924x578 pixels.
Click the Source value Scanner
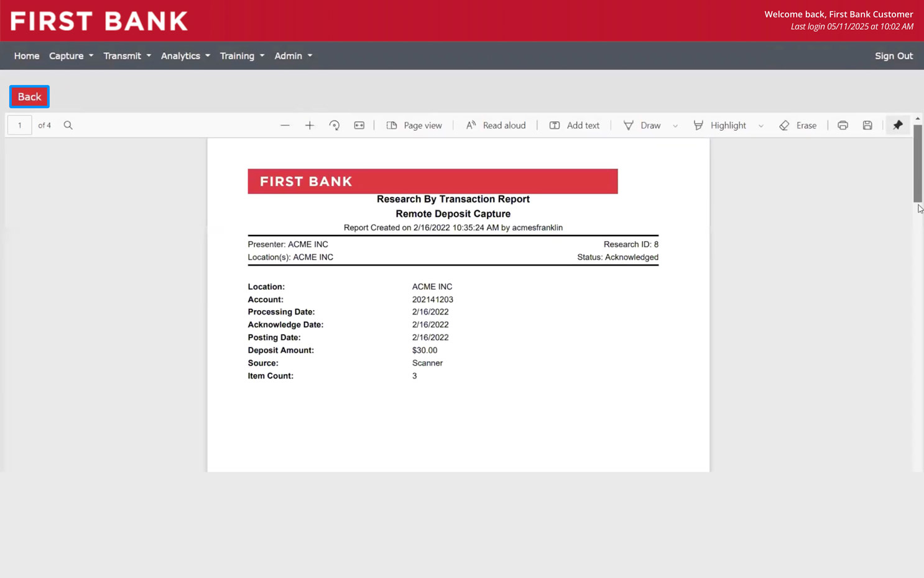[427, 363]
